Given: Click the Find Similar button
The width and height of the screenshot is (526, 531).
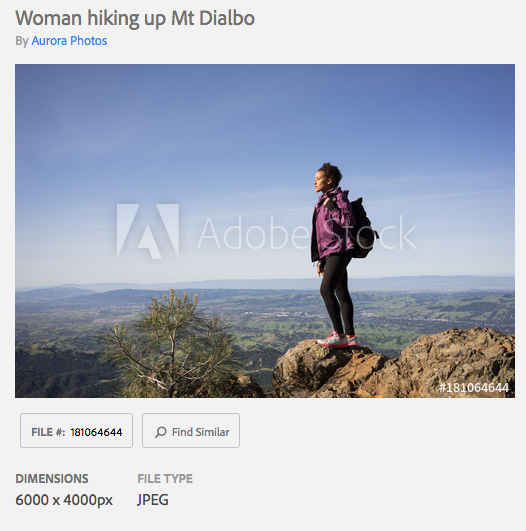Looking at the screenshot, I should tap(191, 430).
